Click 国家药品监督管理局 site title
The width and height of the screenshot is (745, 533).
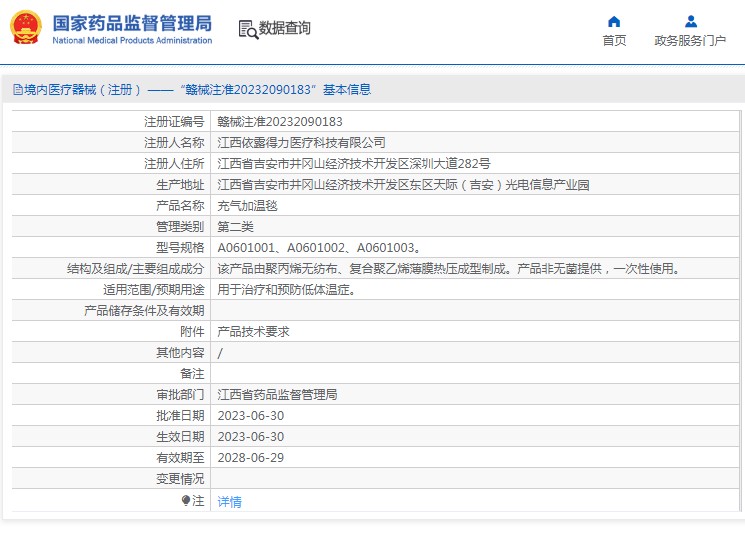(x=132, y=23)
